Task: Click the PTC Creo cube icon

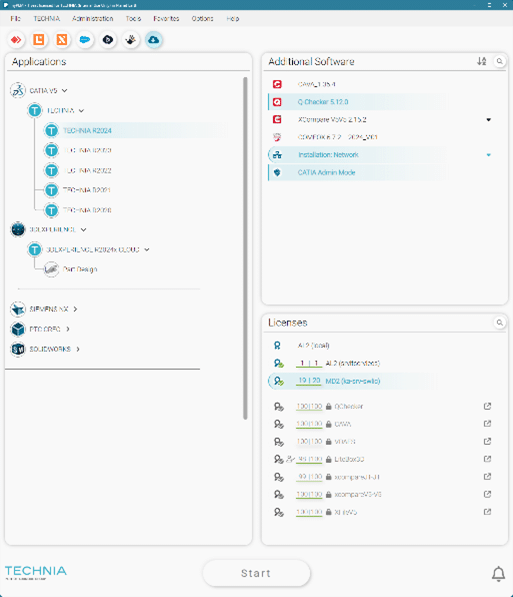Action: click(x=18, y=329)
